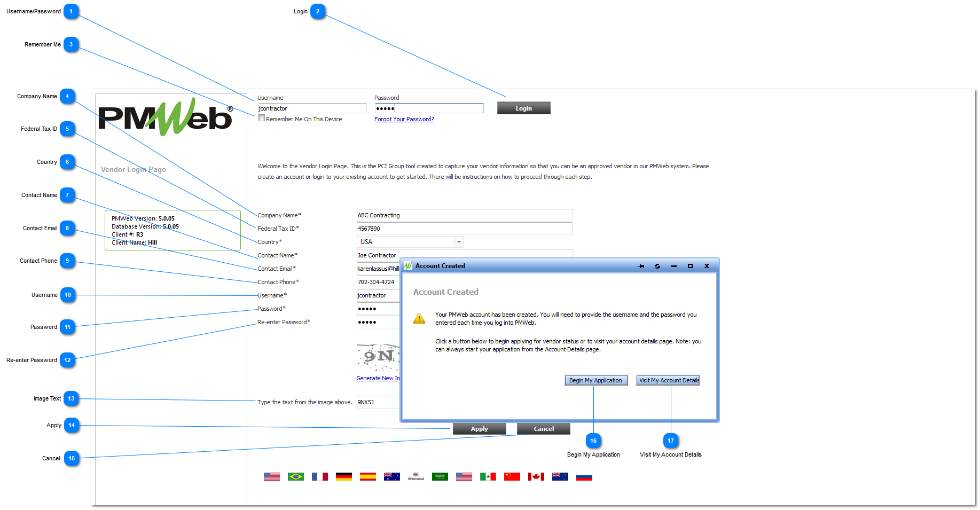Select the Australia flag
This screenshot has height=510, width=980.
[x=391, y=476]
